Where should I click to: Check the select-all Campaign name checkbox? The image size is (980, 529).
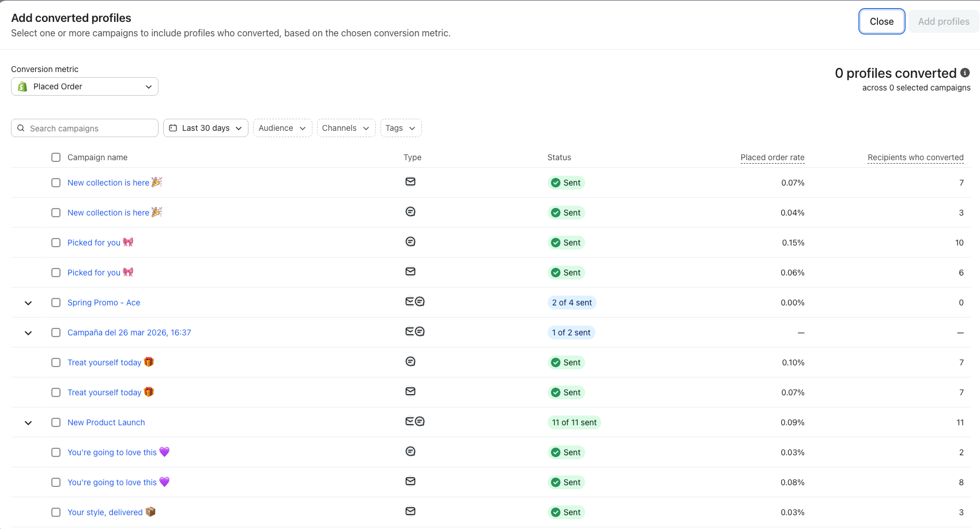click(56, 157)
